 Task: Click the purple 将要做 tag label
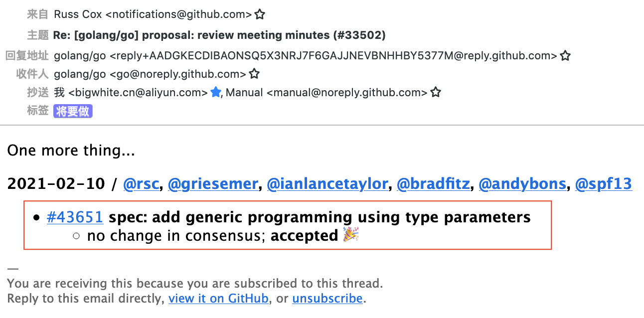[73, 111]
